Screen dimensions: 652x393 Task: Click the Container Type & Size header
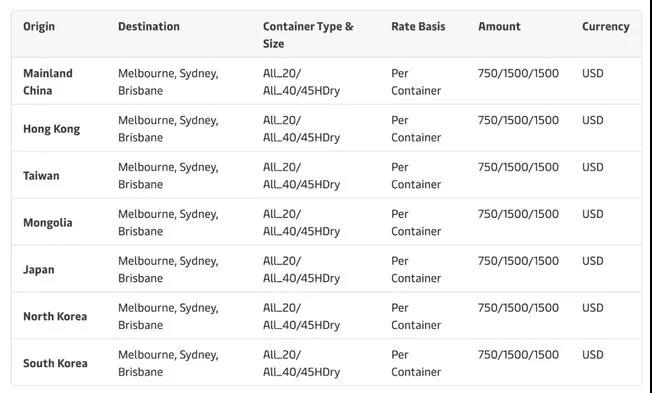[x=308, y=35]
